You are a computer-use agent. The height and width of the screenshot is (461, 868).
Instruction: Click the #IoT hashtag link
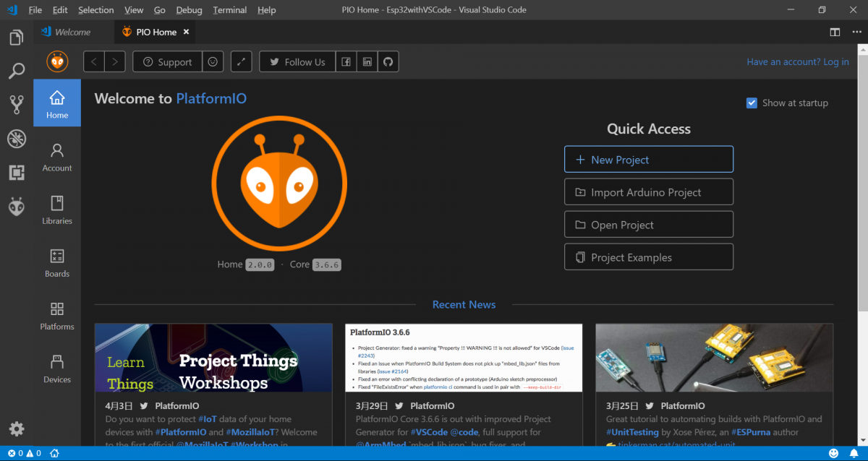[207, 419]
